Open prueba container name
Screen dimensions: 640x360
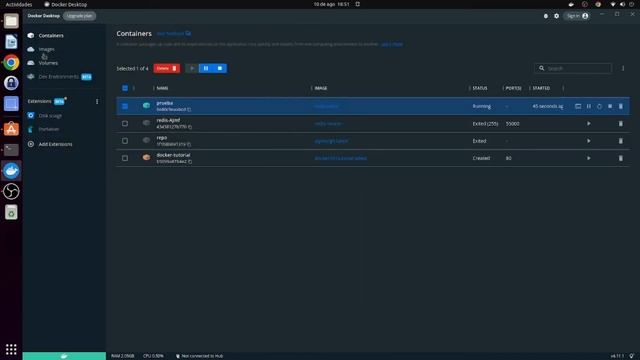tap(164, 103)
